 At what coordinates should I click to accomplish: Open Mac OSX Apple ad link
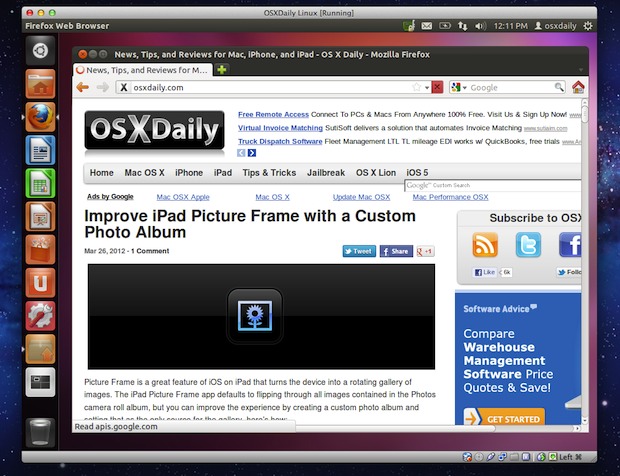183,197
